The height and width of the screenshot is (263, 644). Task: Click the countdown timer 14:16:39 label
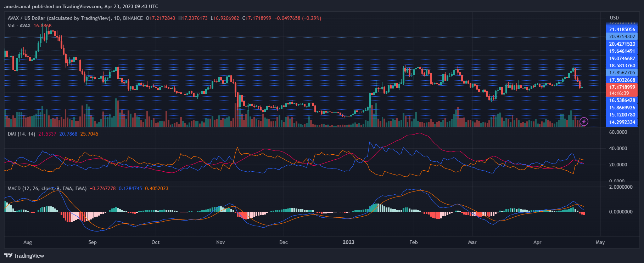click(x=619, y=93)
